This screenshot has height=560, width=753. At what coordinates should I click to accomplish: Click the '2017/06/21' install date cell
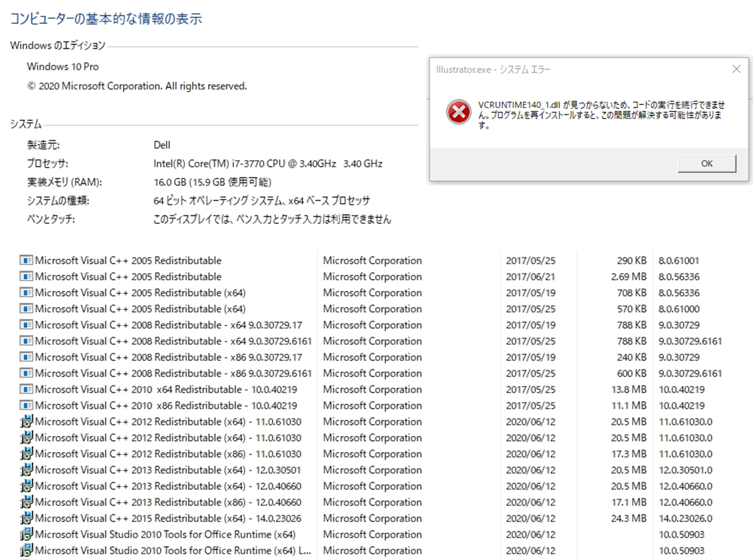click(x=531, y=277)
